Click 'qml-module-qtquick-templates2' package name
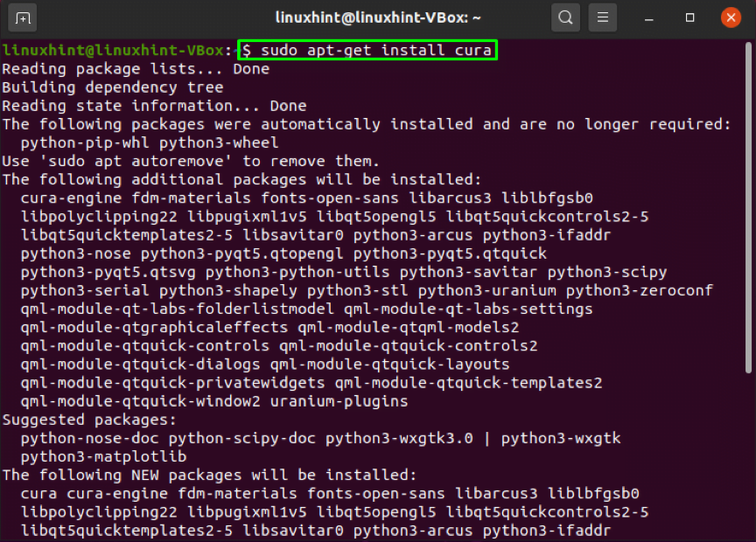Viewport: 756px width, 542px height. 468,383
